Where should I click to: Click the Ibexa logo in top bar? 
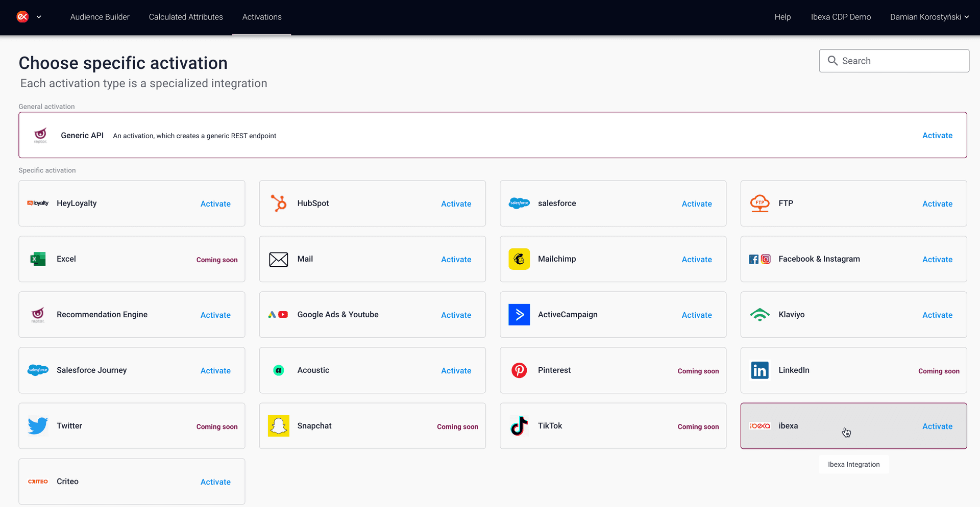click(x=22, y=17)
